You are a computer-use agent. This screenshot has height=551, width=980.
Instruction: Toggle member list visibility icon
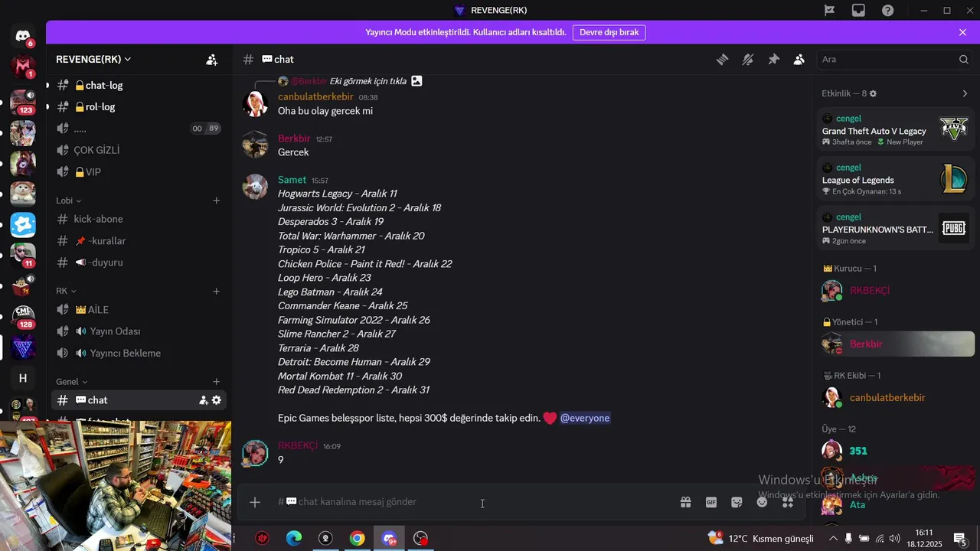799,60
